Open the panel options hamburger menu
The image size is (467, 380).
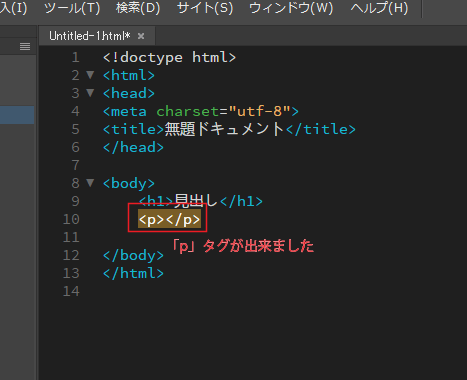pyautogui.click(x=25, y=46)
